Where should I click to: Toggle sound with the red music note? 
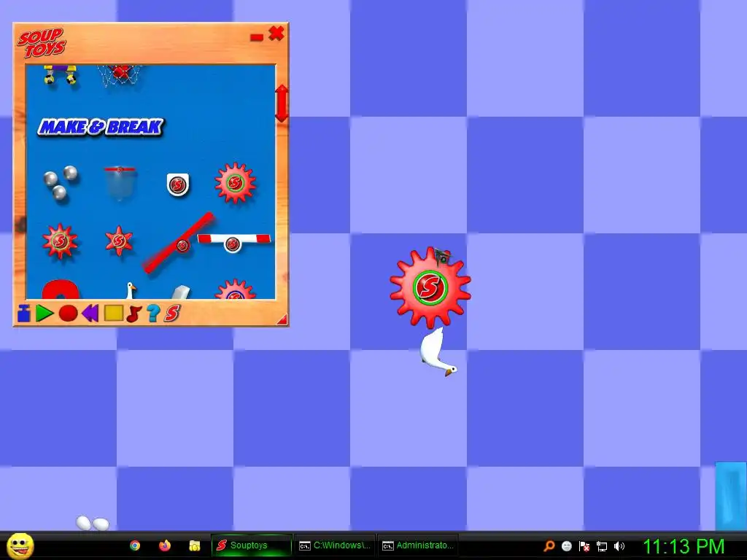pyautogui.click(x=134, y=314)
